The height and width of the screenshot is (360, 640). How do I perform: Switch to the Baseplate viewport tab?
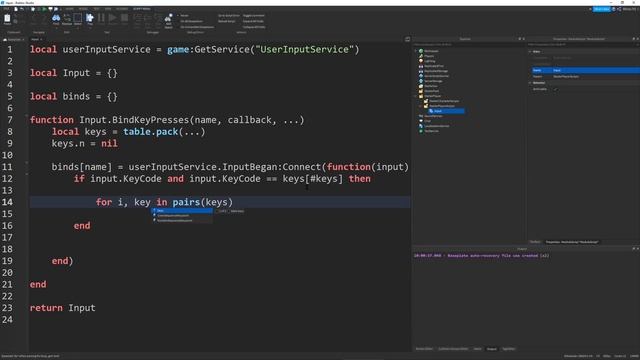click(13, 39)
